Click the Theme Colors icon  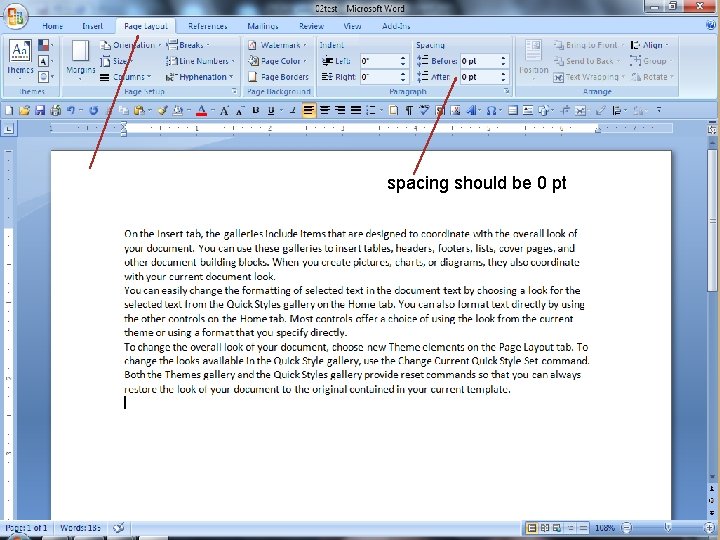coord(44,45)
